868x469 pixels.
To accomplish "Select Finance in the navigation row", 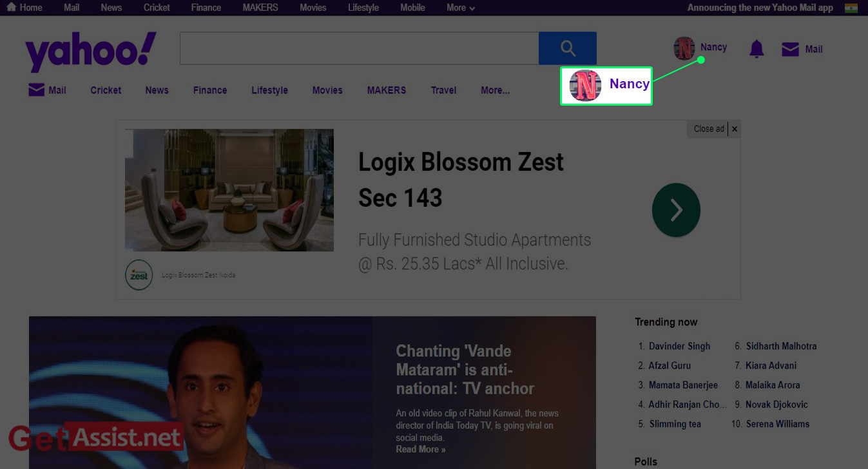I will coord(210,90).
